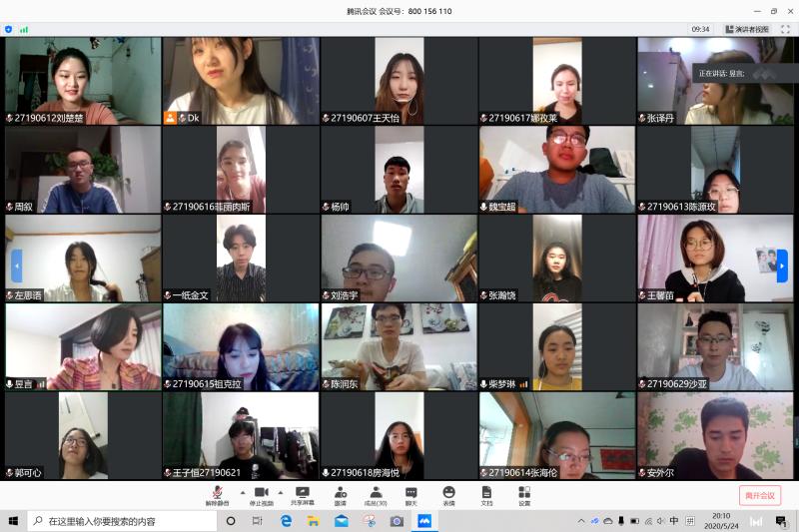Open the share screen option

tap(302, 494)
